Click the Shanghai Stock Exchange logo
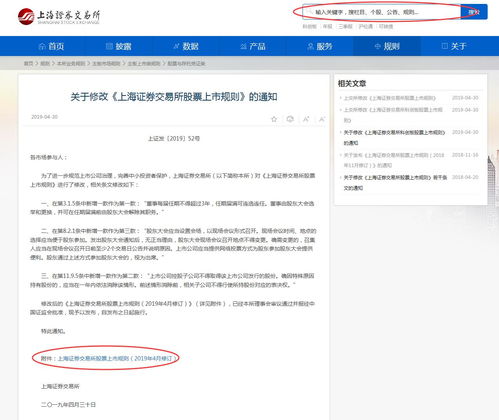 pyautogui.click(x=59, y=17)
